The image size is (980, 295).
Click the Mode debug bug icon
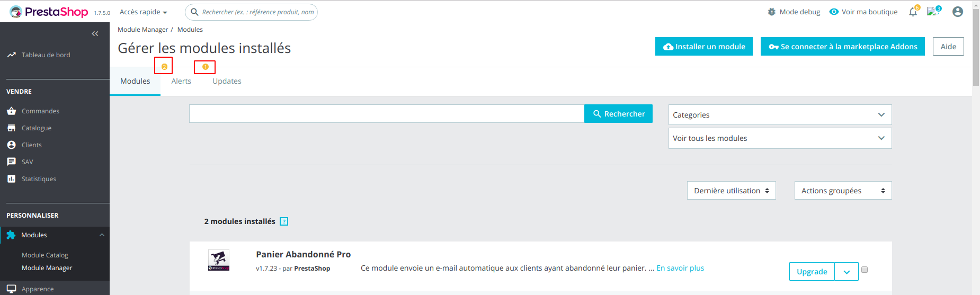click(x=772, y=12)
